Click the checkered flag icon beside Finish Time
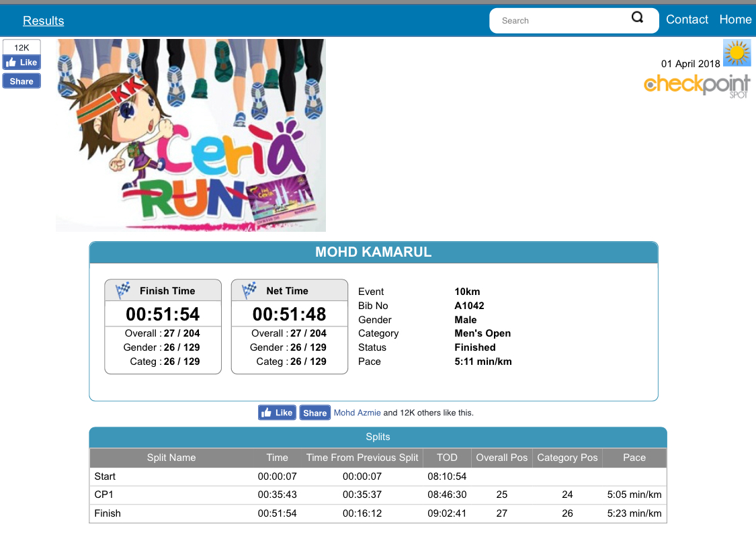 click(123, 290)
